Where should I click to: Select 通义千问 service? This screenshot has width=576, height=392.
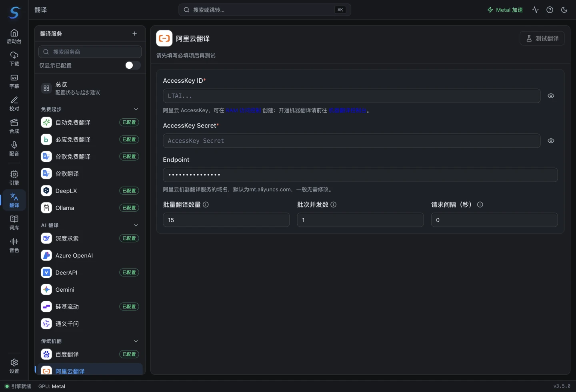(x=90, y=324)
